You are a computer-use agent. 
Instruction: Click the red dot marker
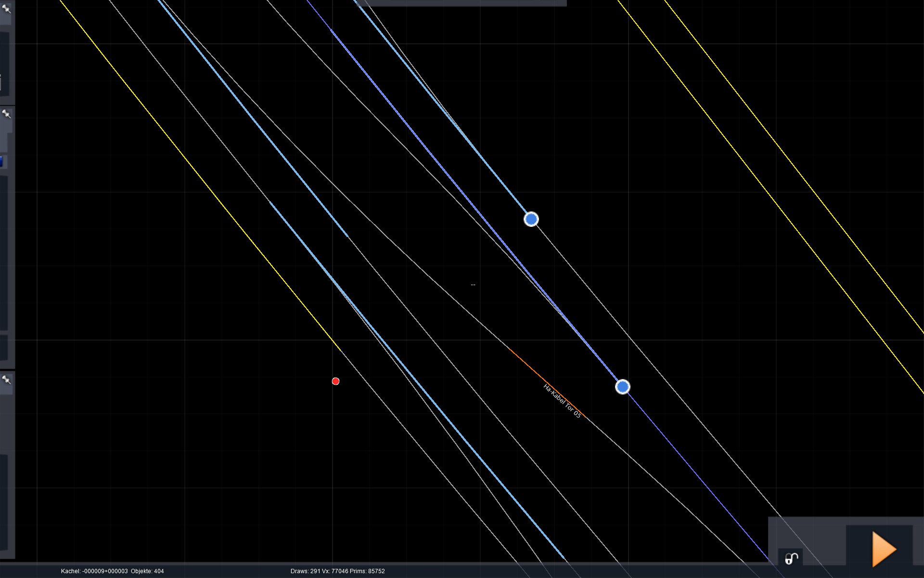click(335, 381)
